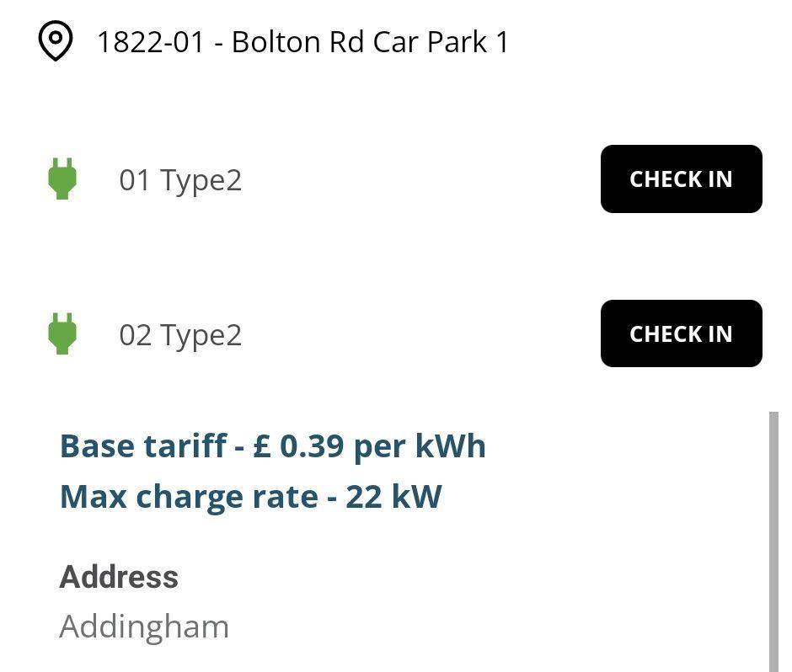The height and width of the screenshot is (672, 792).
Task: Click the scrollbar on the right edge
Action: pos(776,539)
